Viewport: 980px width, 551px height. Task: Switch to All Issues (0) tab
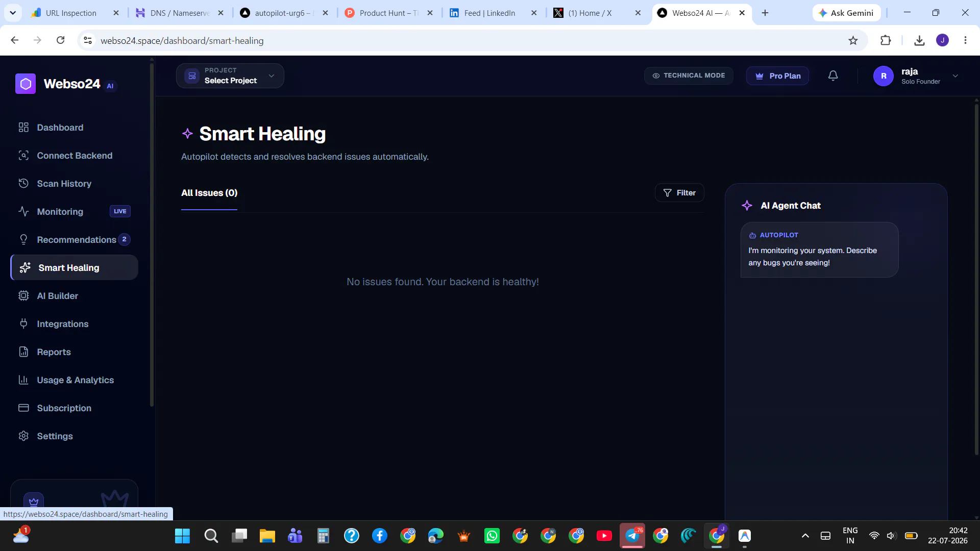[209, 193]
